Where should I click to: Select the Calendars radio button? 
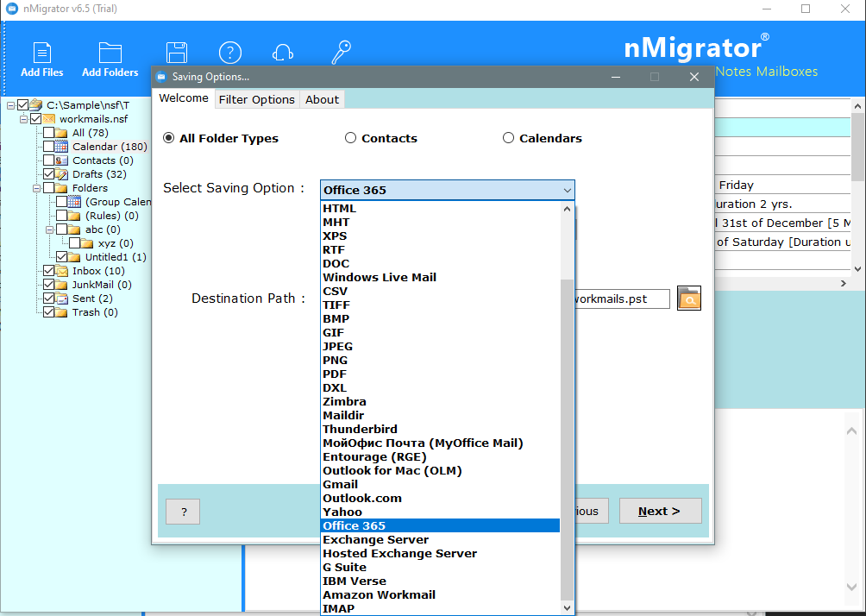508,138
